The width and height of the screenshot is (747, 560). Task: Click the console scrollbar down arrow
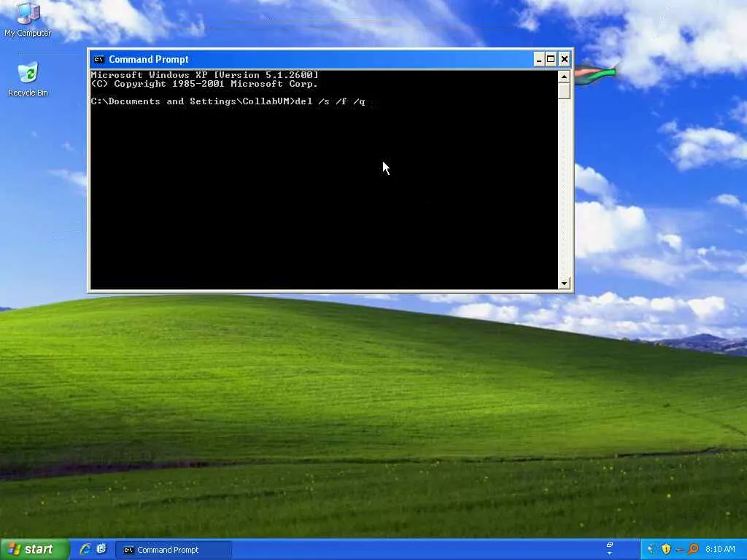coord(564,284)
